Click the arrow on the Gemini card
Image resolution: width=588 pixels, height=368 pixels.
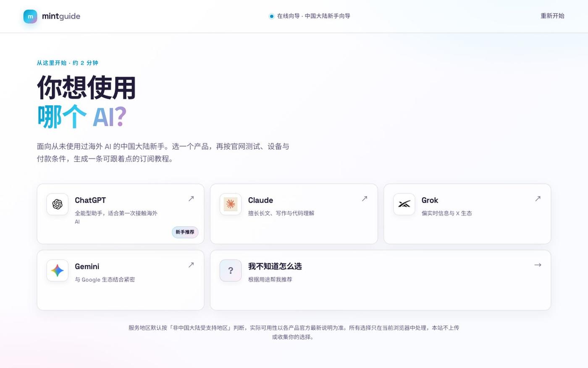191,265
